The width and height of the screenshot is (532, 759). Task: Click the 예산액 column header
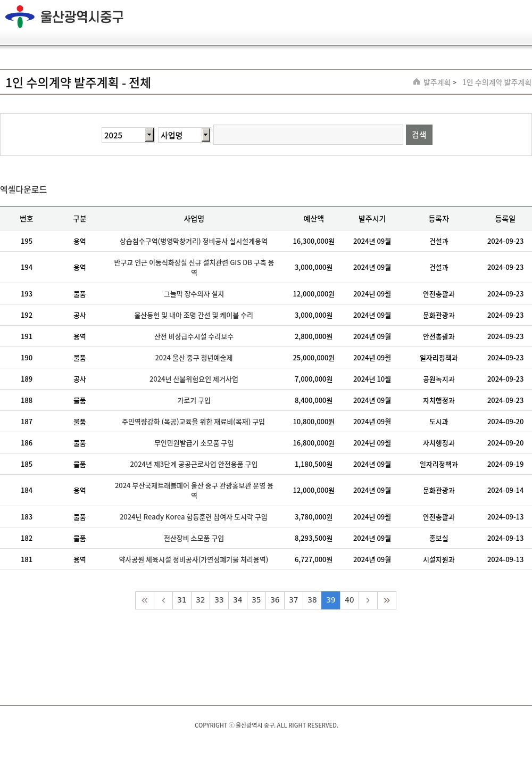(314, 219)
